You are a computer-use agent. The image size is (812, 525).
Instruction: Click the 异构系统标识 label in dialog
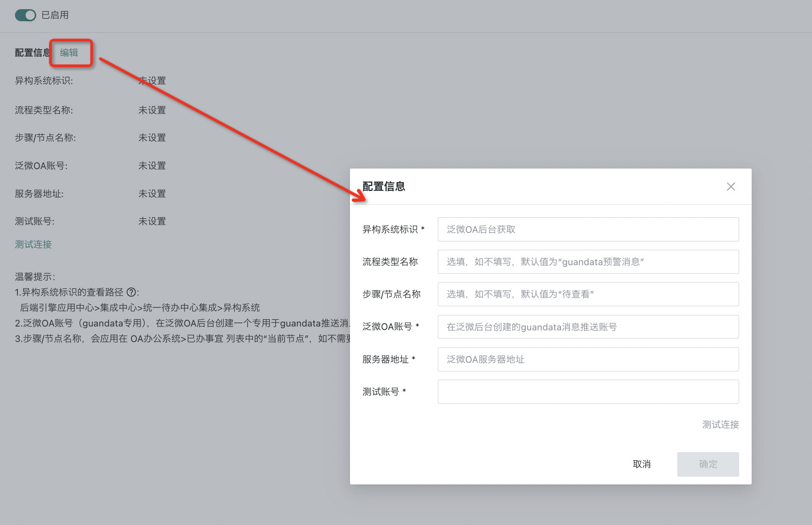390,229
